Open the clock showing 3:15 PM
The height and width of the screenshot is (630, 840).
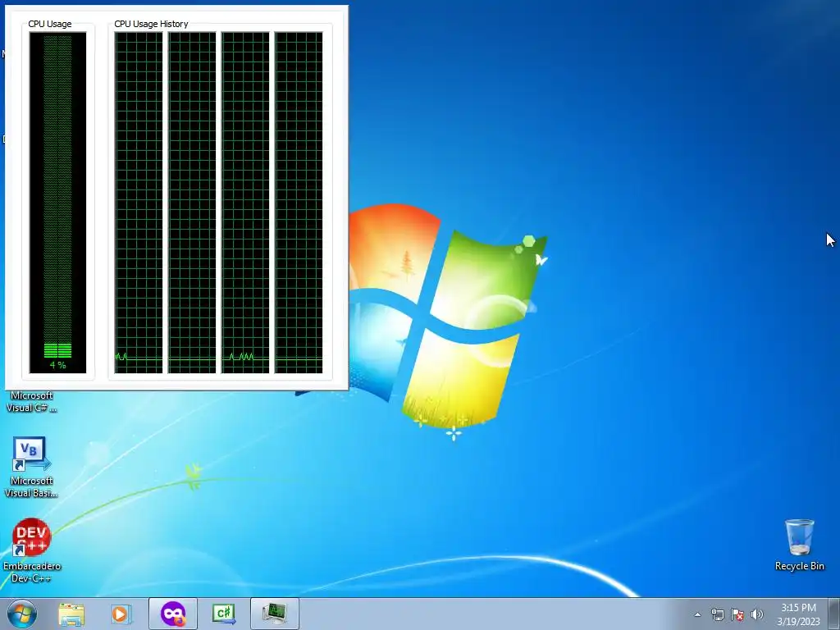(798, 614)
